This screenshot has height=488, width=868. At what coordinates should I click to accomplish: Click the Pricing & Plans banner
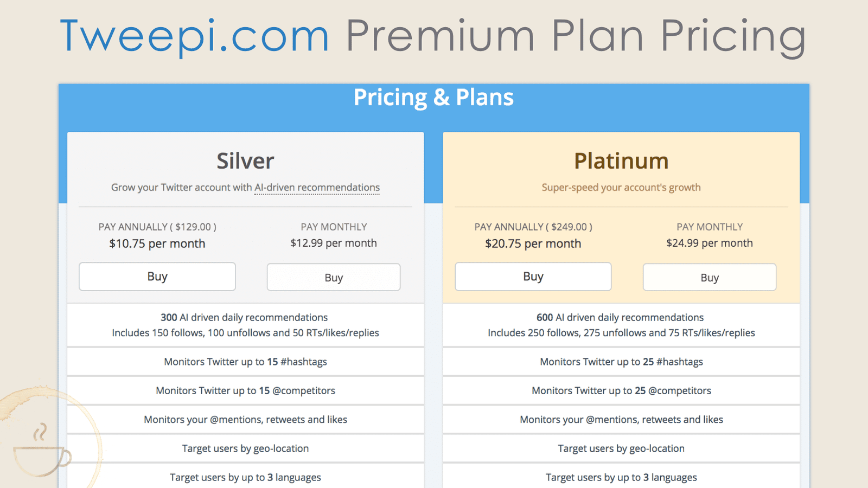(x=434, y=98)
